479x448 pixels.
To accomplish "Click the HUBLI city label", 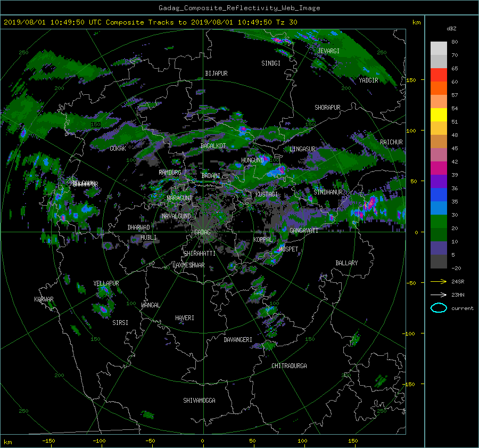I will (x=148, y=238).
